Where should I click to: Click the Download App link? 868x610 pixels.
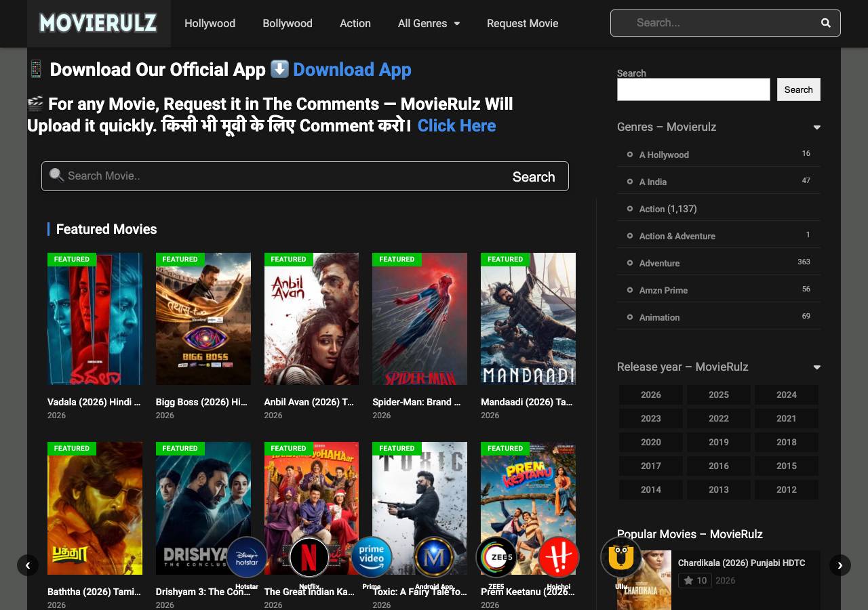[x=352, y=70]
